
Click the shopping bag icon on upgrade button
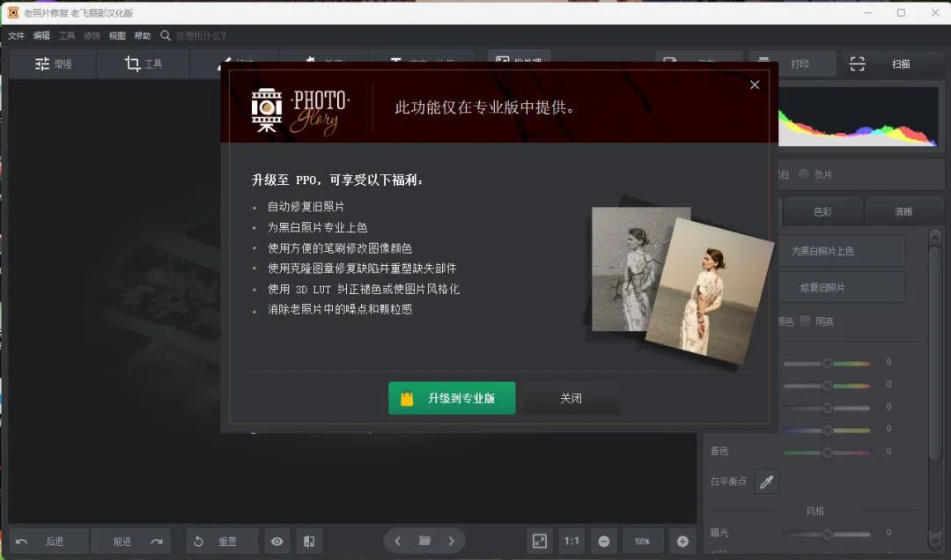pyautogui.click(x=407, y=398)
